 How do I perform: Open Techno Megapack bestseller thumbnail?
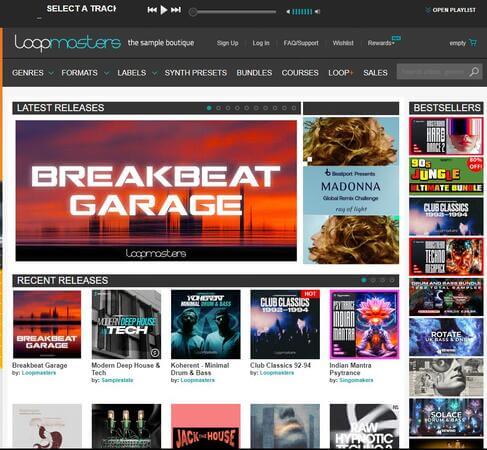(446, 257)
